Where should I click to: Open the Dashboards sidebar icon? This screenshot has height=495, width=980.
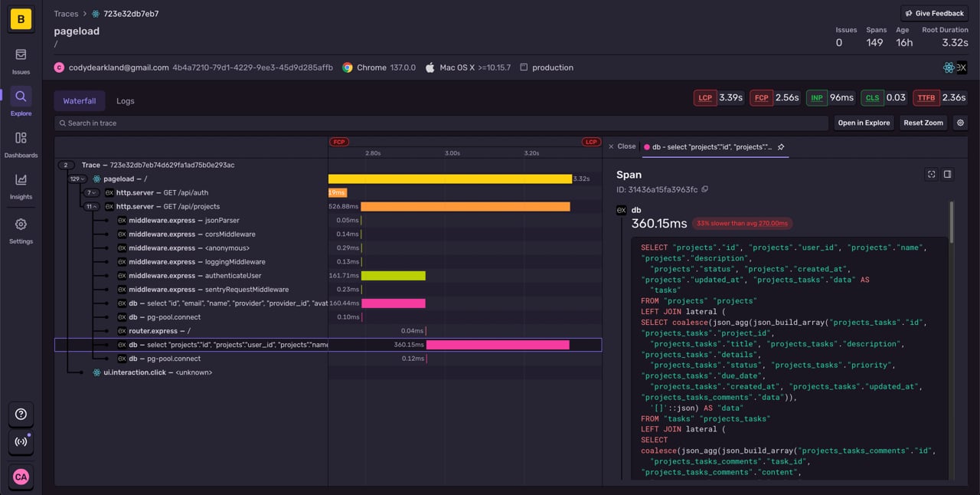[x=21, y=143]
